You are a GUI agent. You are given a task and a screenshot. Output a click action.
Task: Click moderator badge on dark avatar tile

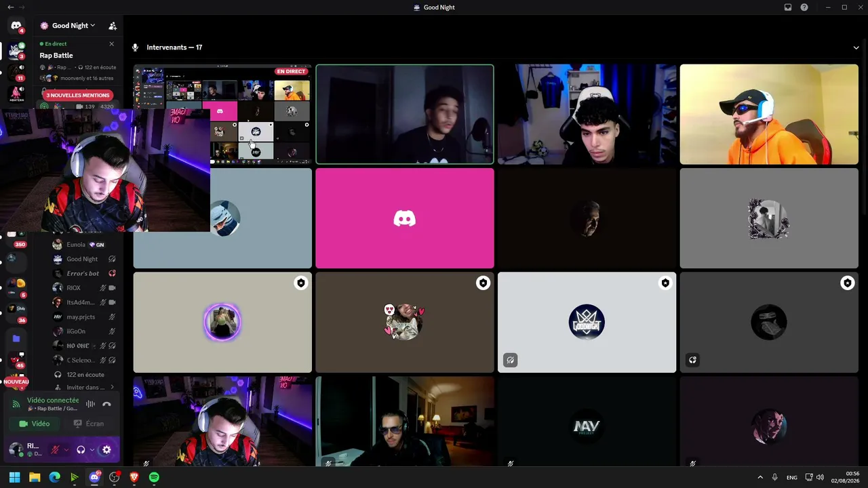[x=847, y=283]
